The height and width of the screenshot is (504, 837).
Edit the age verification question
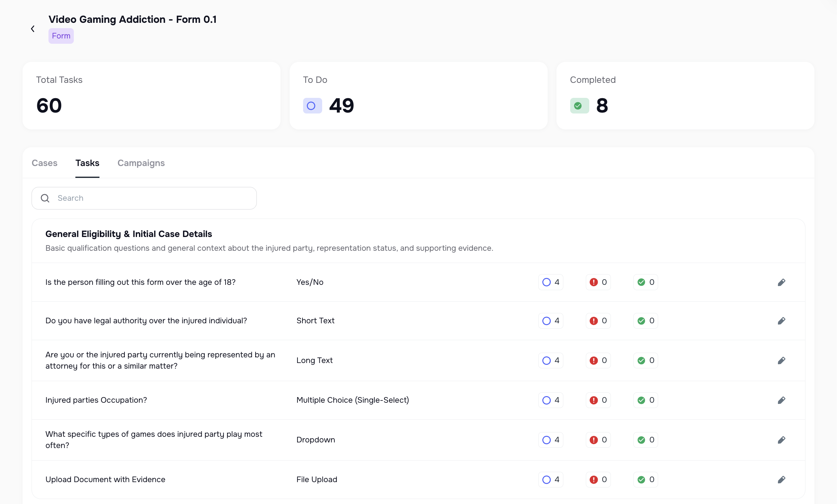click(x=782, y=282)
